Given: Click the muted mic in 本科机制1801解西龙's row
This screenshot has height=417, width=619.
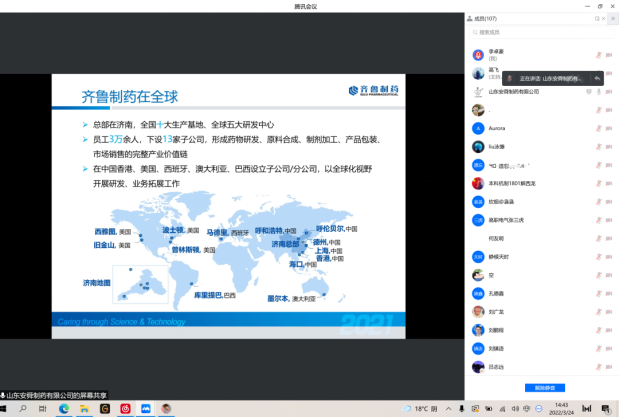Looking at the screenshot, I should pyautogui.click(x=598, y=183).
